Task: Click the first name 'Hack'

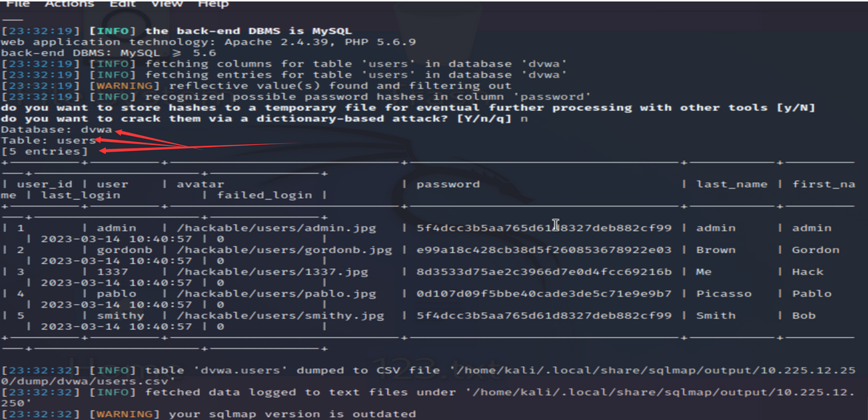Action: [808, 271]
